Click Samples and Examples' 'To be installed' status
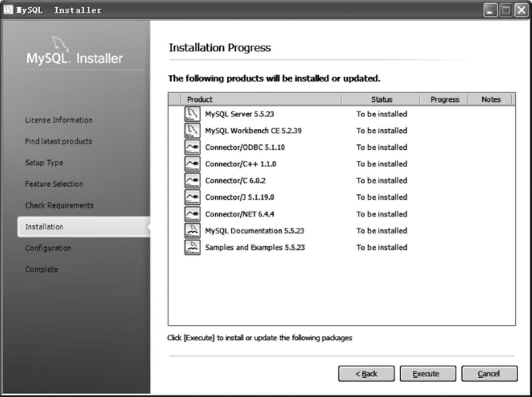This screenshot has height=397, width=532. pos(382,248)
